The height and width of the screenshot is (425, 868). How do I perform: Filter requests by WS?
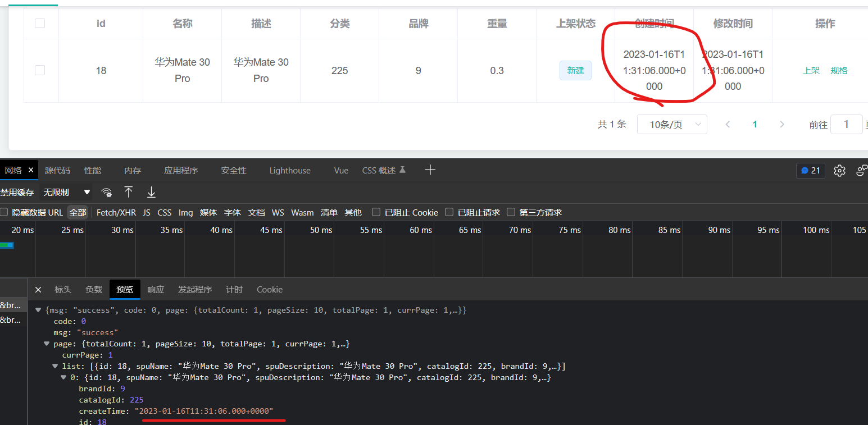[278, 212]
